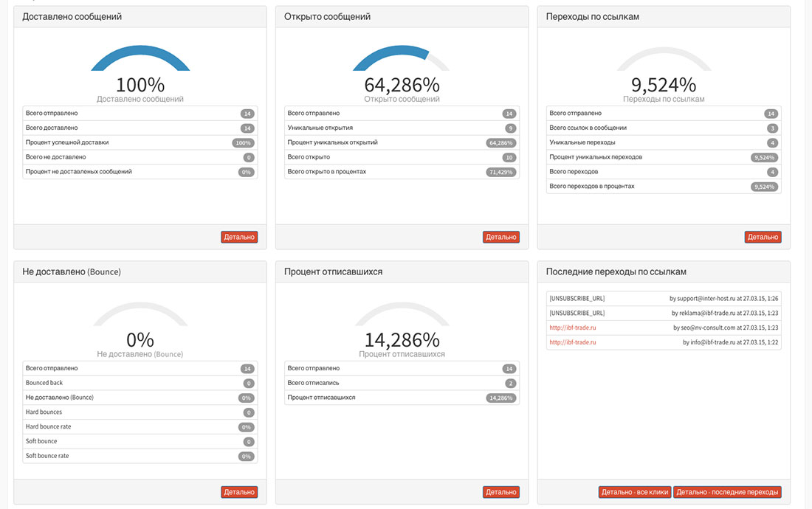
Task: Click the 'Не доставлено (Bounce)' panel title
Action: pyautogui.click(x=72, y=271)
